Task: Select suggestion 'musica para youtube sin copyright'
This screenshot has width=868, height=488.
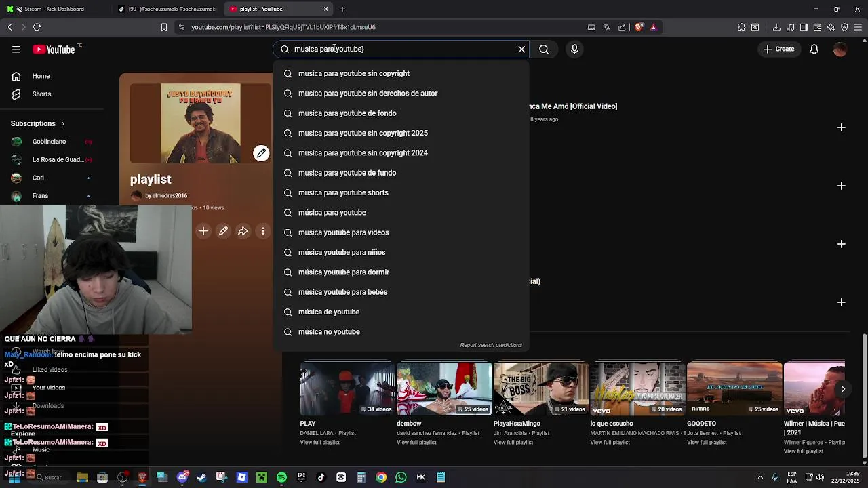Action: (401, 73)
